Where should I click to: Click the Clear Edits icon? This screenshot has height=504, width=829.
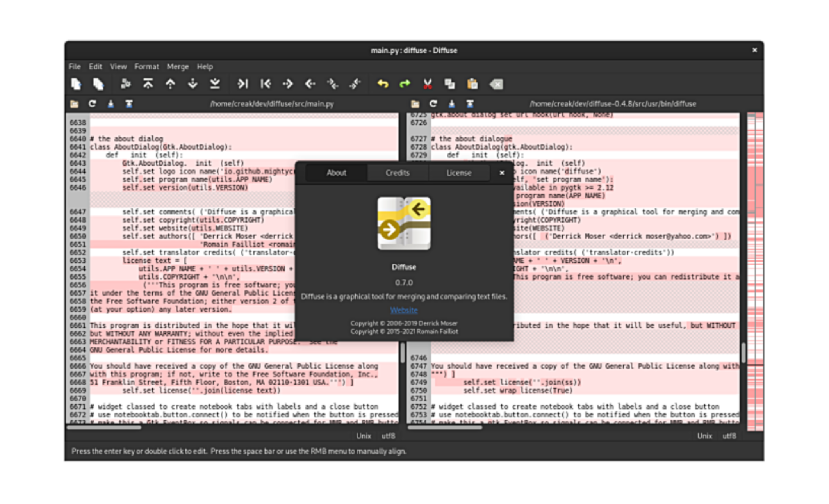click(496, 84)
